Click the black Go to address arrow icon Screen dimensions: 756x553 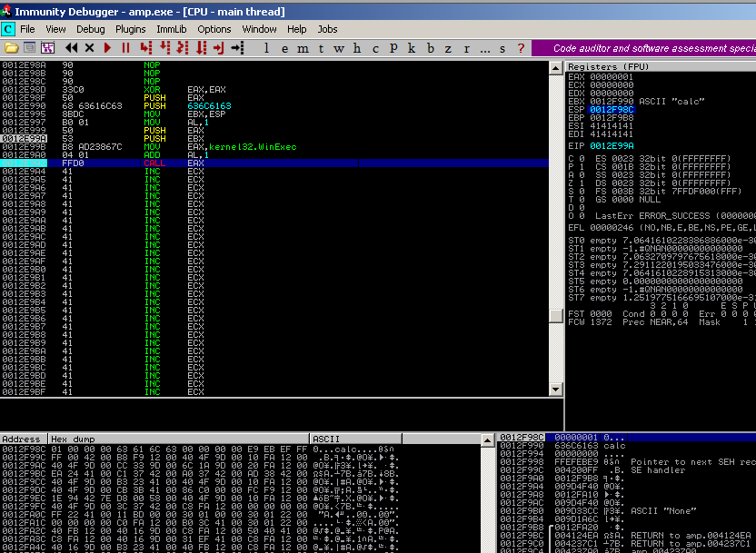pyautogui.click(x=238, y=48)
